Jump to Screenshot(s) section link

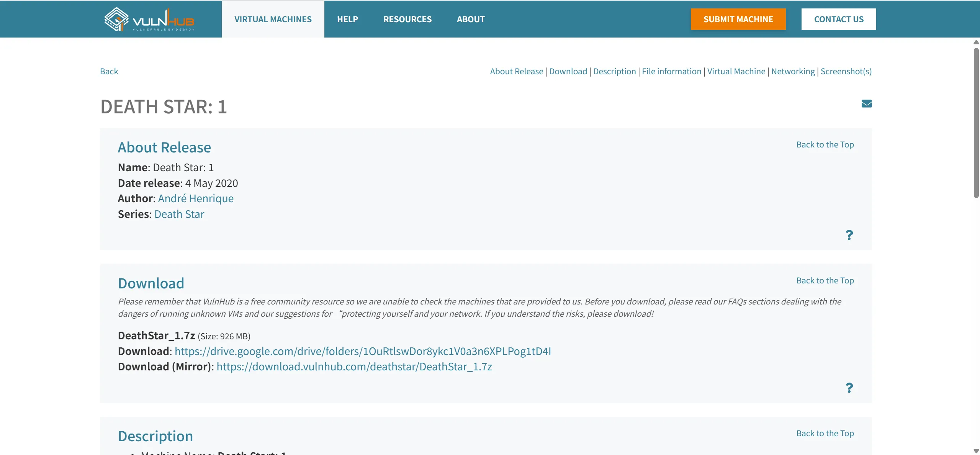846,71
